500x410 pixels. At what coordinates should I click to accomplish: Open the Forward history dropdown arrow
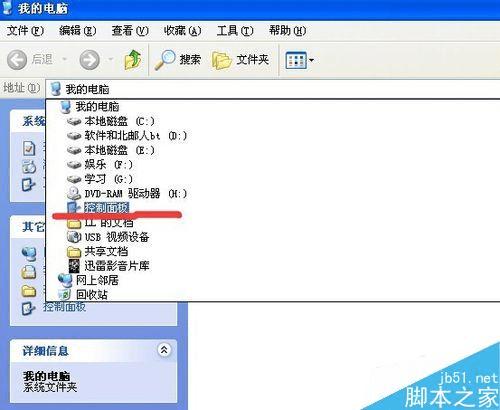click(111, 60)
